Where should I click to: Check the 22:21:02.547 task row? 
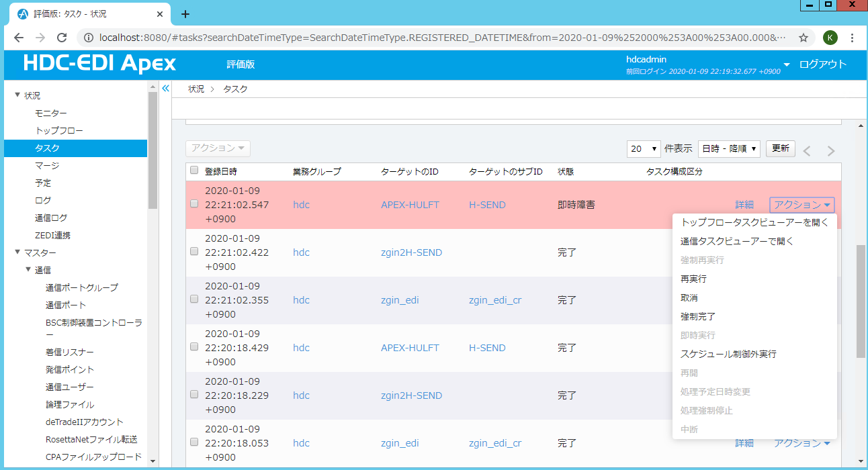point(194,203)
